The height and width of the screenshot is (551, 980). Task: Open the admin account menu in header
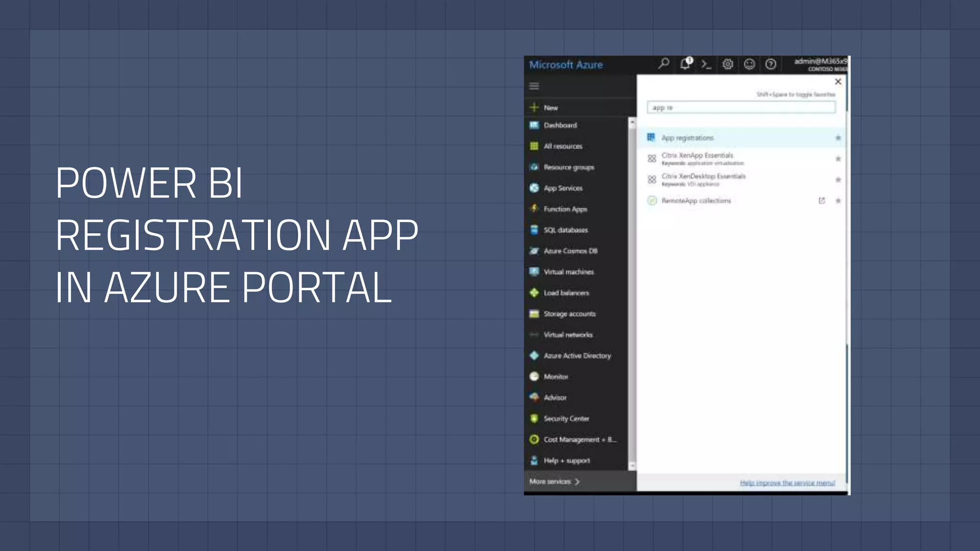(x=820, y=65)
